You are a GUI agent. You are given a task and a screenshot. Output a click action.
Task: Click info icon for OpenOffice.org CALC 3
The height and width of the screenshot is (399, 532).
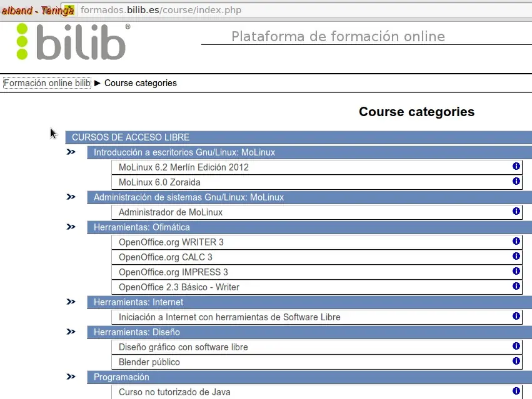pos(516,256)
